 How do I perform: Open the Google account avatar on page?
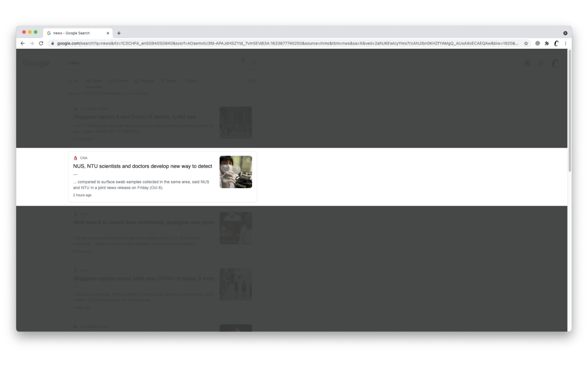pyautogui.click(x=555, y=63)
